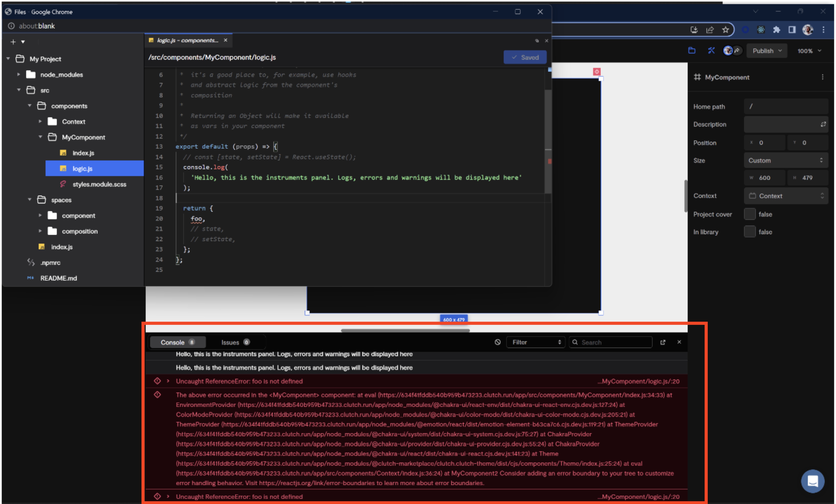Open the console Filter dropdown
The height and width of the screenshot is (504, 836).
pyautogui.click(x=535, y=342)
